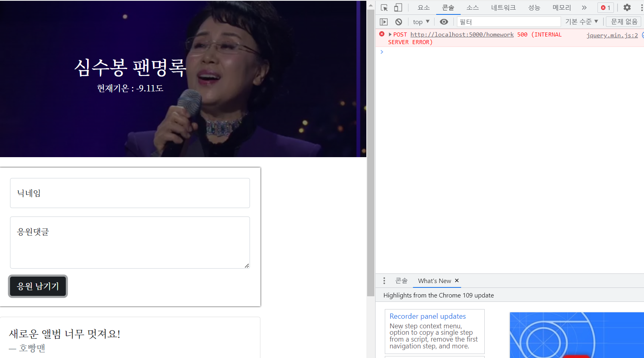Click the red error count badge
This screenshot has height=358, width=644.
pyautogui.click(x=605, y=8)
